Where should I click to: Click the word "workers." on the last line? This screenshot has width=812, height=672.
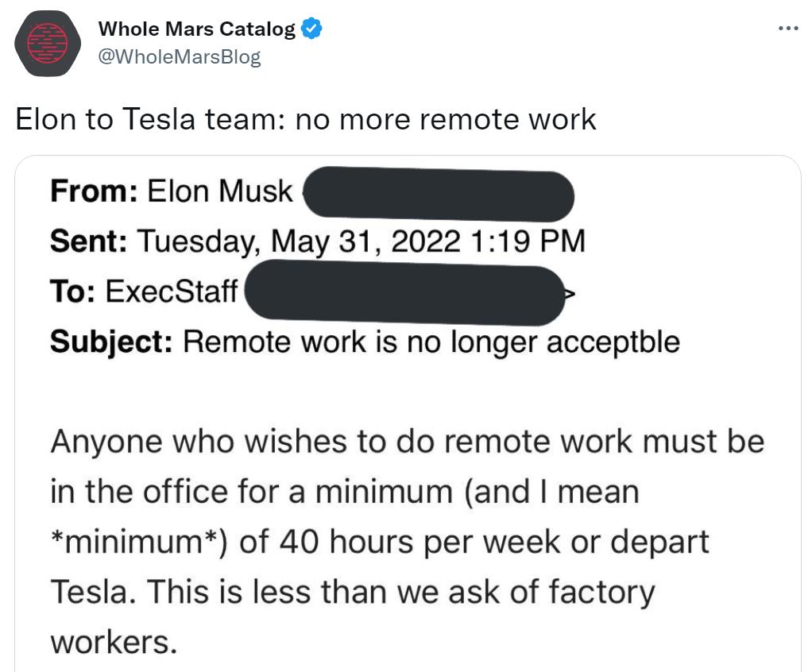click(x=113, y=642)
